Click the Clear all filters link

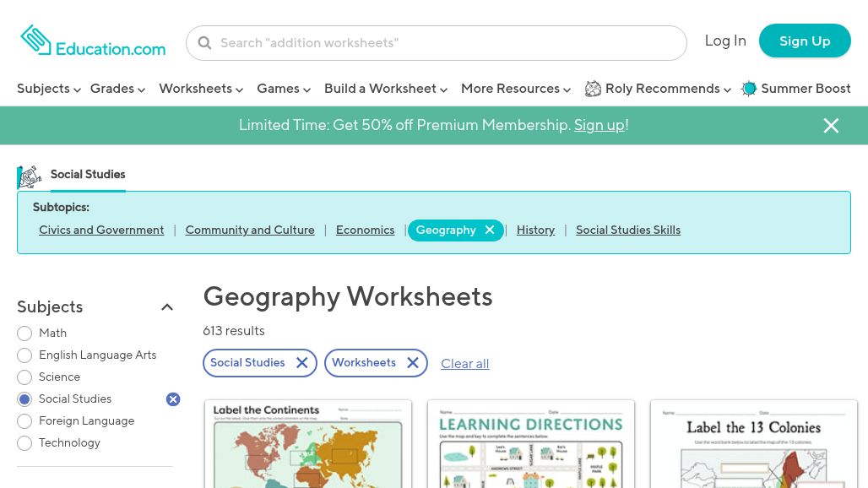click(x=464, y=364)
